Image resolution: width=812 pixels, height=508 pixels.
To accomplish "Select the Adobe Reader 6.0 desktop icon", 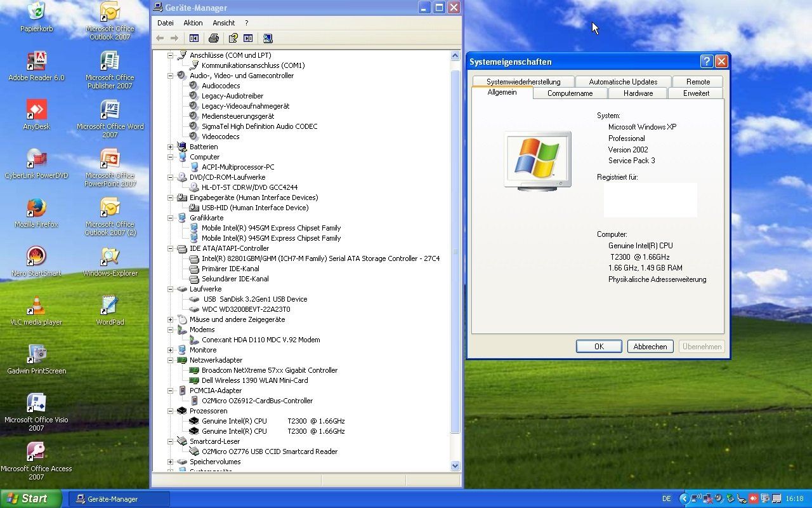I will point(36,66).
